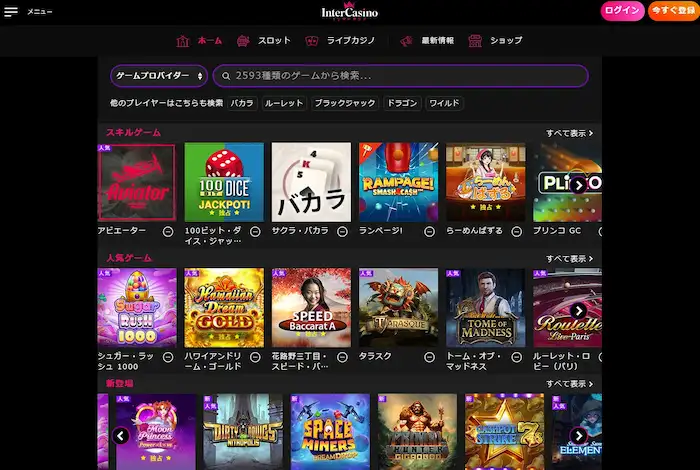Screen dimensions: 700x470
Task: Click the 今すぐ登録 button
Action: point(674,11)
